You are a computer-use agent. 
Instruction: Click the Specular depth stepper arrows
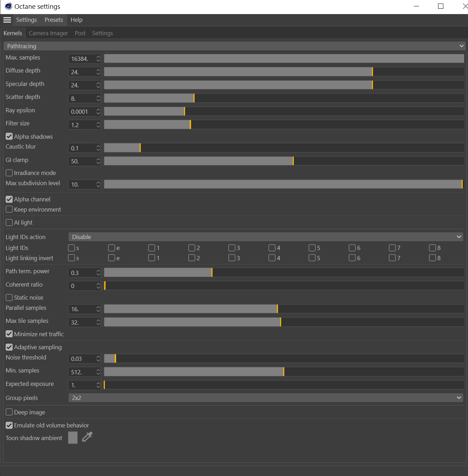(x=98, y=85)
